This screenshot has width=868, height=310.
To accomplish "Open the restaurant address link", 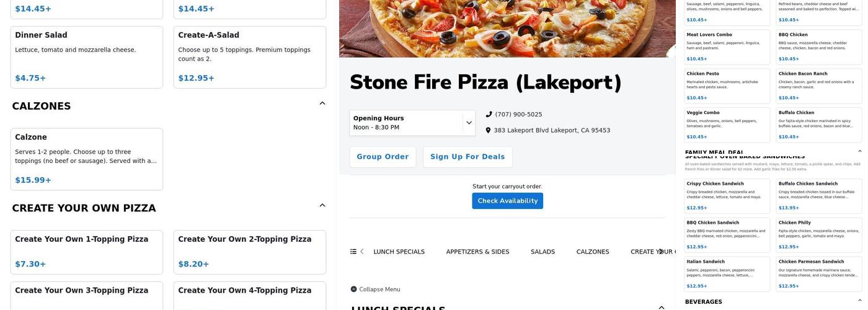I will [x=552, y=130].
